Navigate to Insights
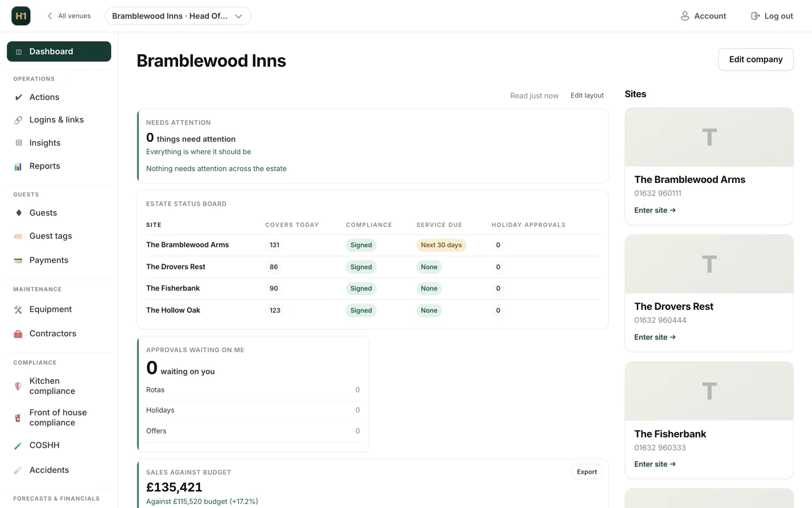The image size is (812, 508). [59, 143]
